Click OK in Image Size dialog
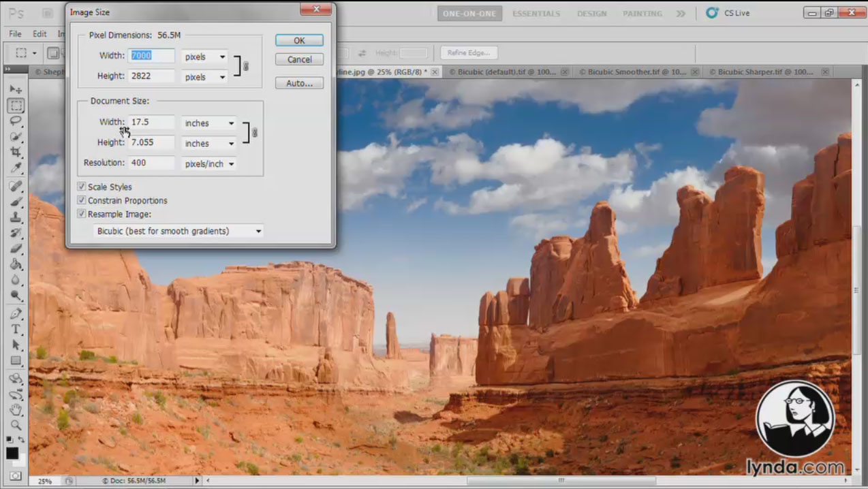The width and height of the screenshot is (868, 489). [299, 41]
